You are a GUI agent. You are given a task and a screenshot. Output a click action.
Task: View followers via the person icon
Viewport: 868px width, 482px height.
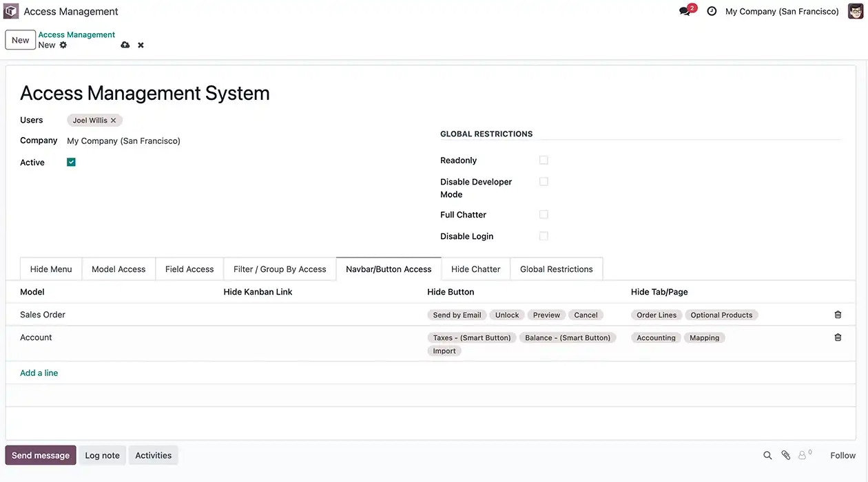click(803, 454)
